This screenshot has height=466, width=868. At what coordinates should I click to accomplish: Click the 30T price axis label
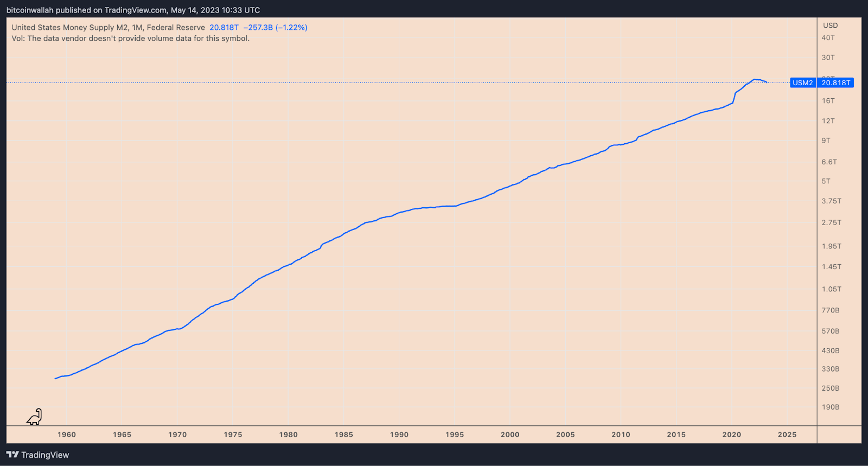click(828, 58)
